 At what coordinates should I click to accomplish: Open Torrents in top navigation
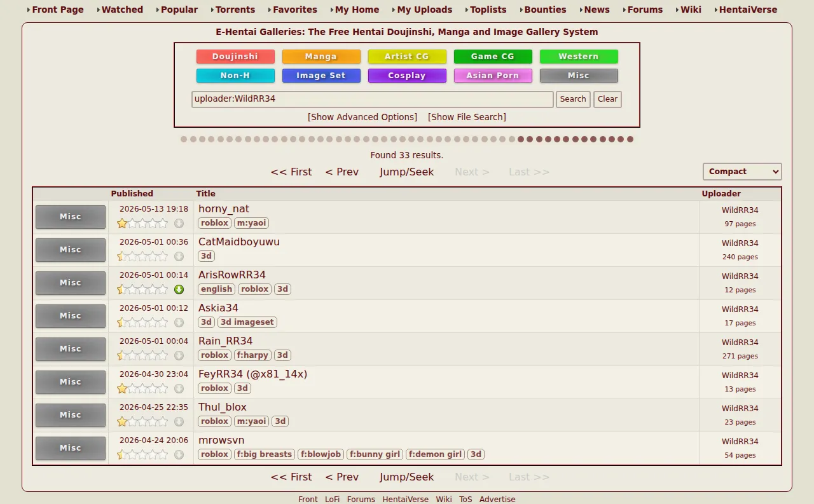click(235, 10)
